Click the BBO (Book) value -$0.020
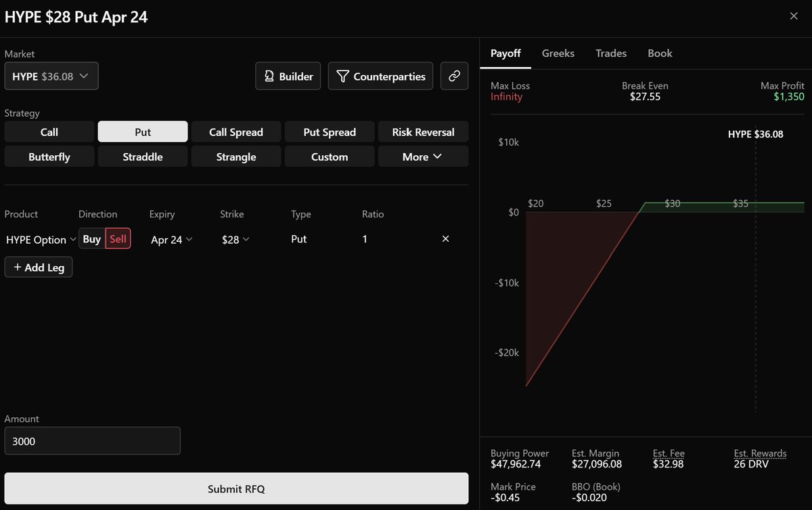 pyautogui.click(x=589, y=497)
